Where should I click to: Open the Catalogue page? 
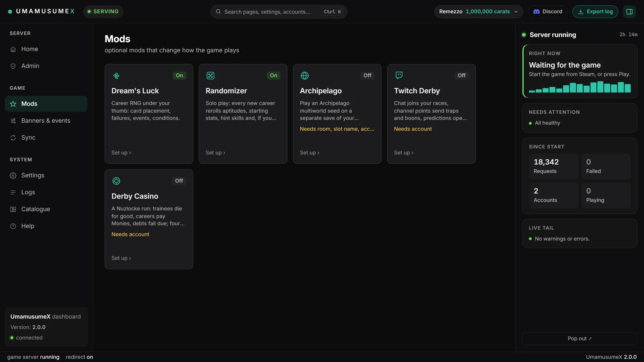[x=46, y=209]
